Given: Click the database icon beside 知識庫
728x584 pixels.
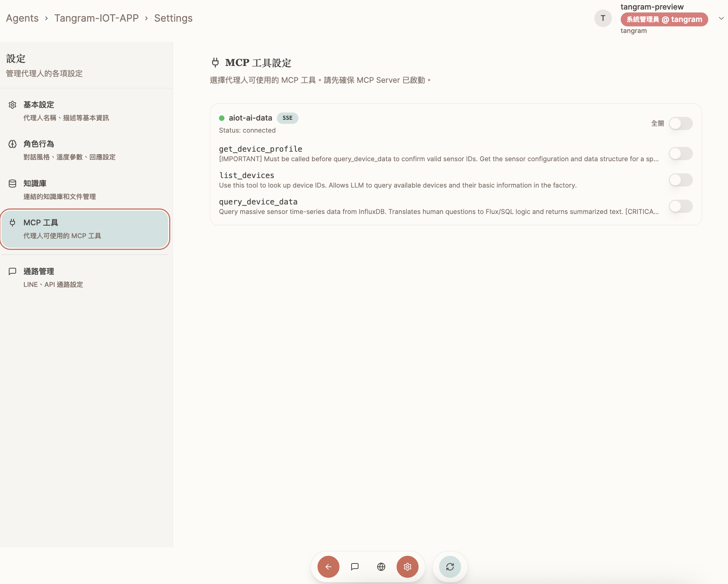Looking at the screenshot, I should (12, 184).
